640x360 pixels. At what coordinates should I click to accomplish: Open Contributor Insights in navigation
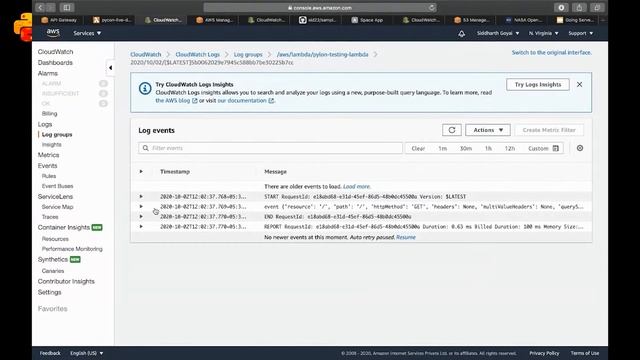(66, 281)
